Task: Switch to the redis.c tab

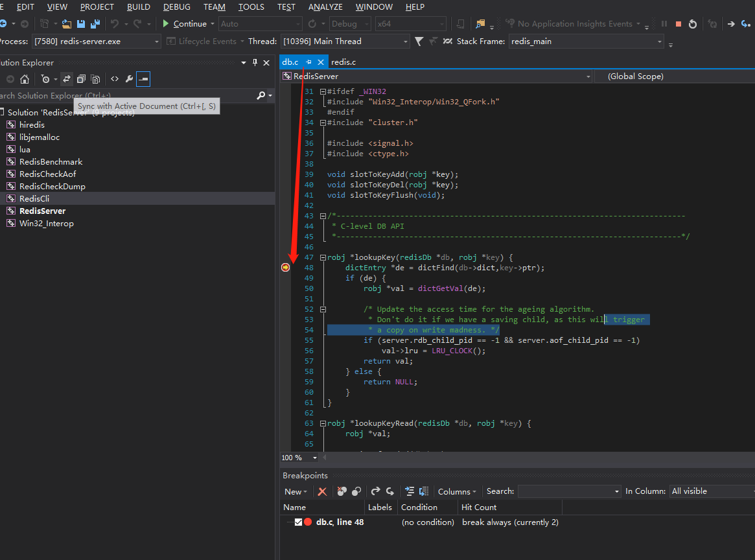Action: click(x=343, y=62)
